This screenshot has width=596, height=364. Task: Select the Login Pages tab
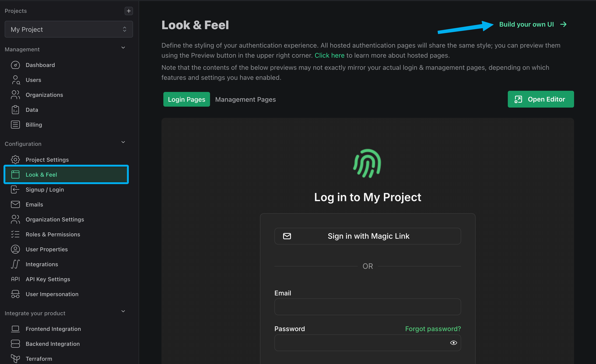(186, 99)
